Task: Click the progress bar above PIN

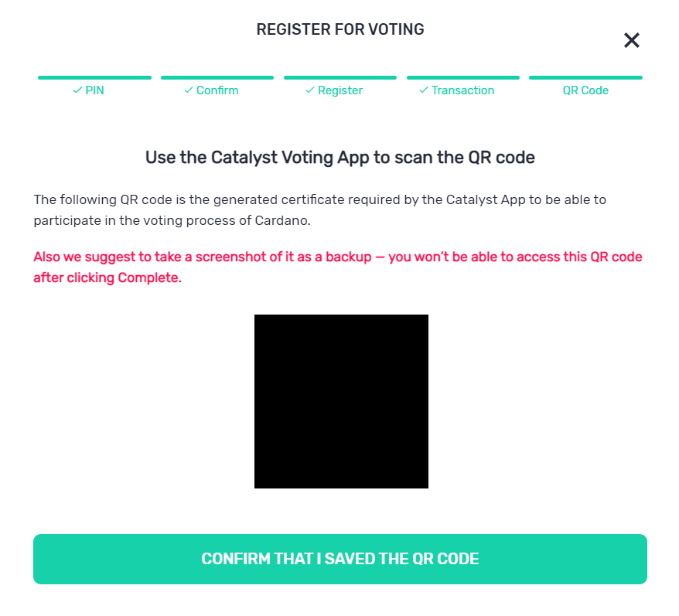Action: pos(94,77)
